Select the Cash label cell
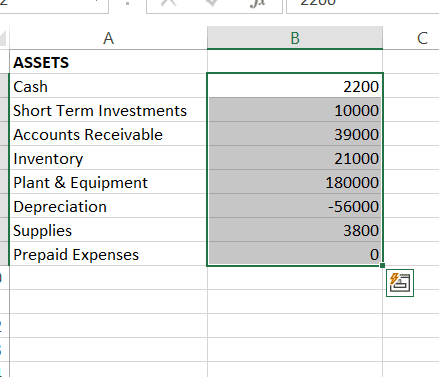The height and width of the screenshot is (377, 439). 108,86
